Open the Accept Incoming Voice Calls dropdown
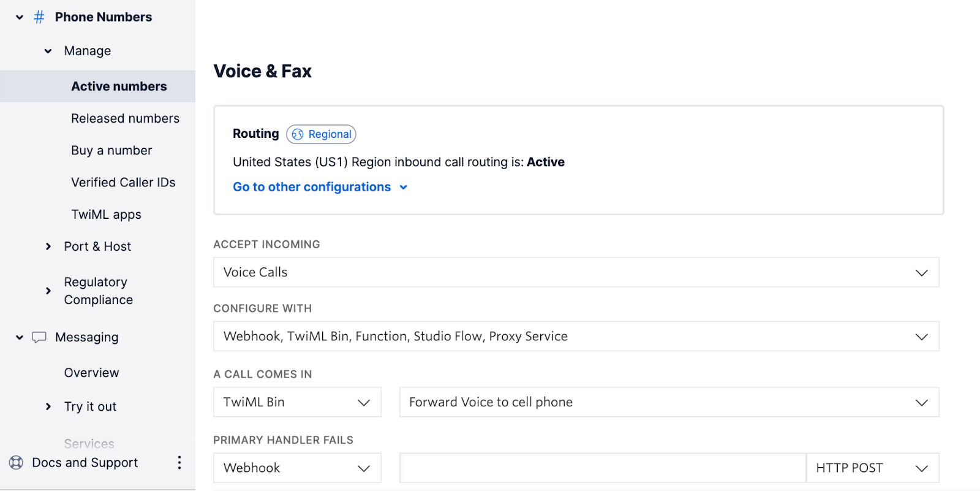 click(576, 272)
